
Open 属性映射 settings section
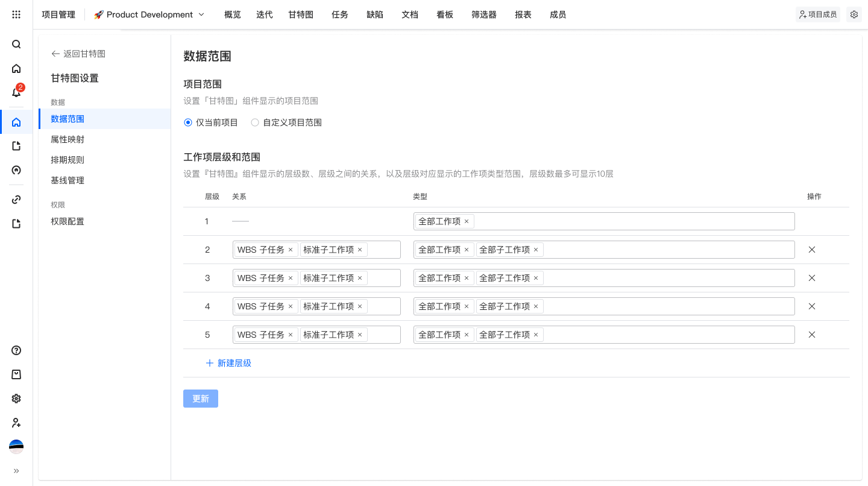(x=105, y=139)
